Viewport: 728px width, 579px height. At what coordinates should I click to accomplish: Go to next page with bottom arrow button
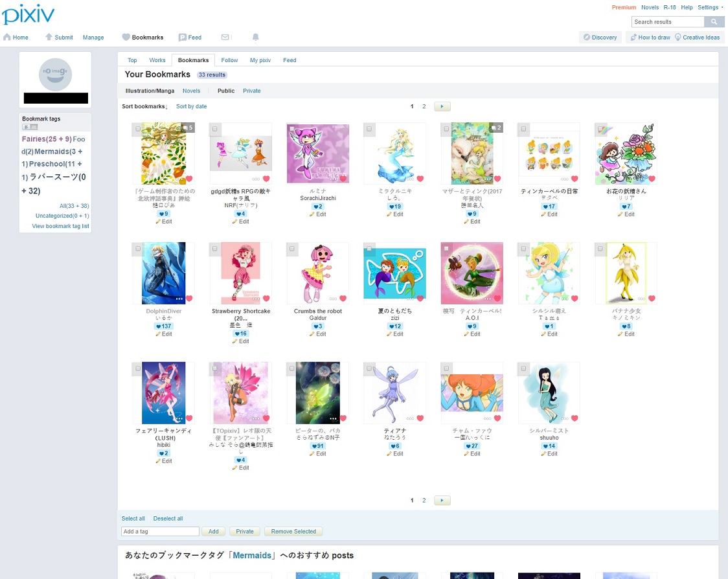(442, 500)
